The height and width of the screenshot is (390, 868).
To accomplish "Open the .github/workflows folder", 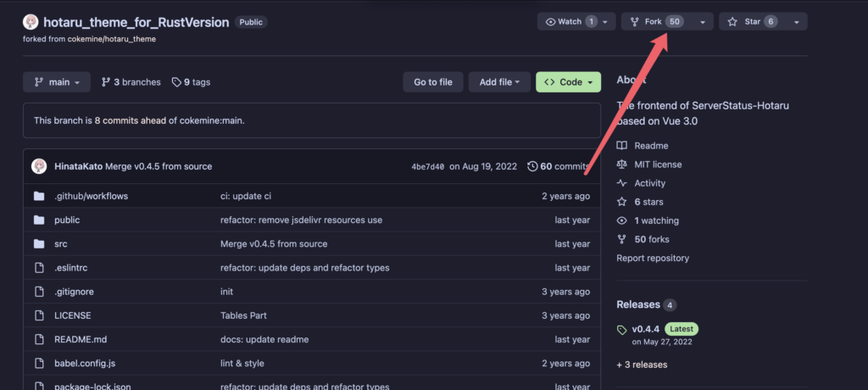I will pyautogui.click(x=91, y=196).
